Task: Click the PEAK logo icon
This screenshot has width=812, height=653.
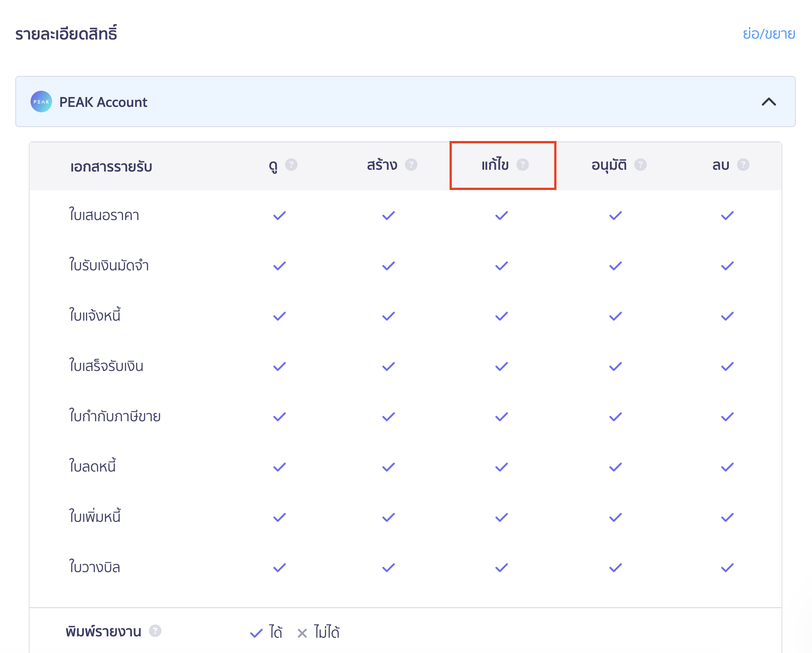Action: tap(41, 102)
